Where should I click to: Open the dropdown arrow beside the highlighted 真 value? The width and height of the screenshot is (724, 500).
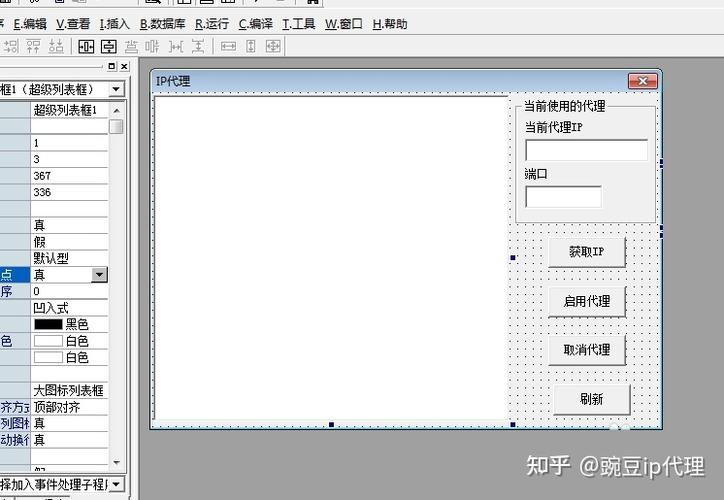(99, 275)
